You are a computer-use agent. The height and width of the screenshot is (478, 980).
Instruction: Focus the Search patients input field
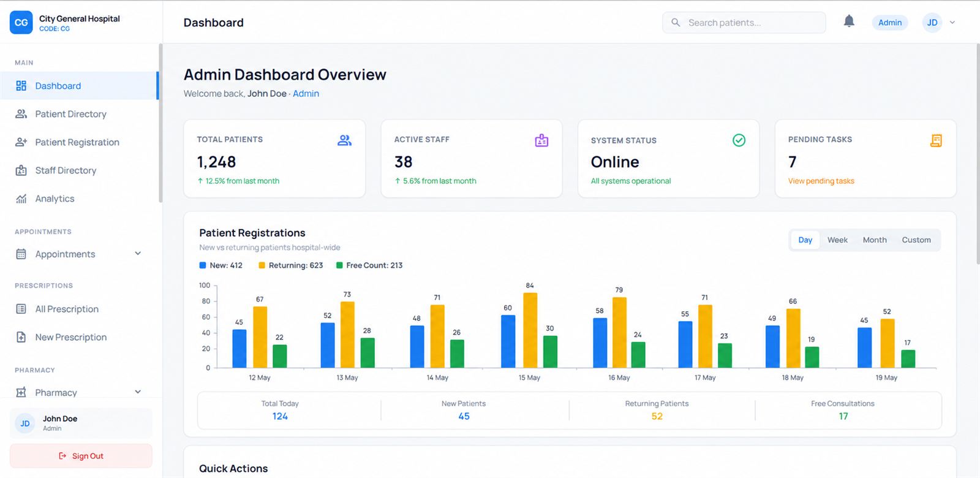(744, 23)
